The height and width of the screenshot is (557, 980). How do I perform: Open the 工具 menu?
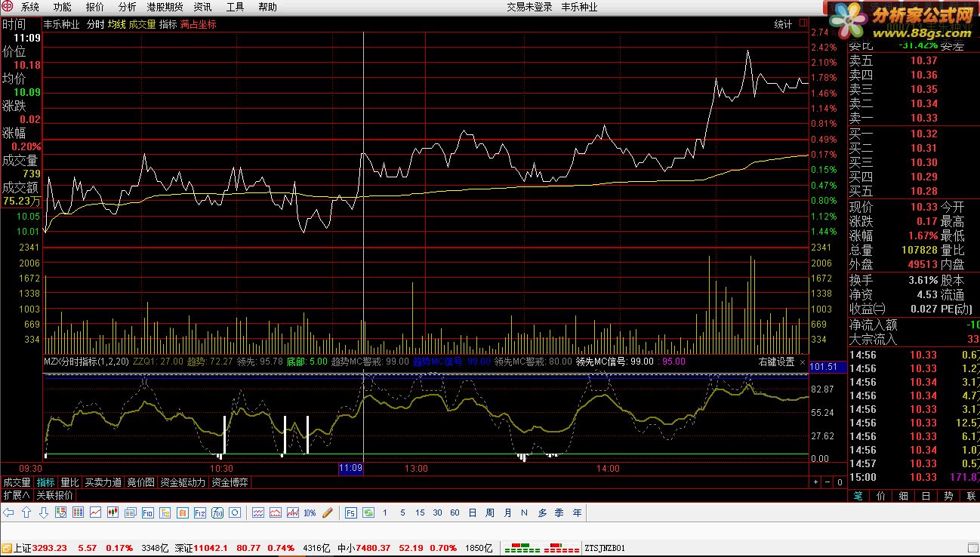236,7
